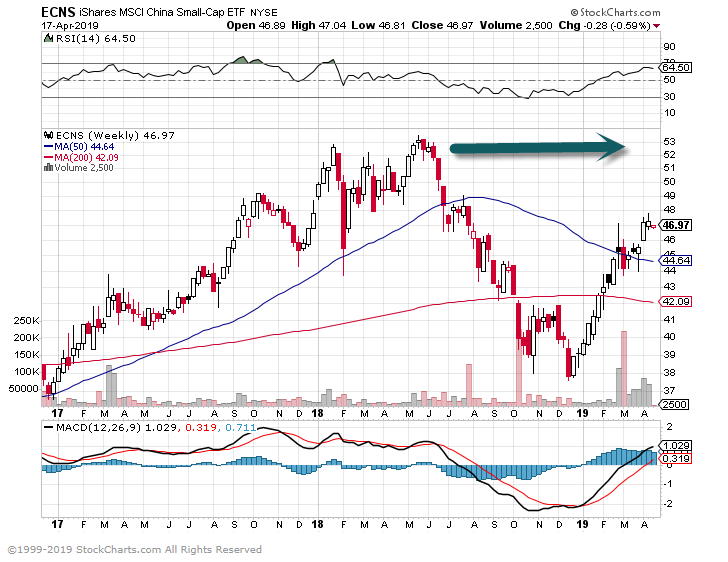Click the red 0.319 MACD signal value in legend
Viewport: 728px width, 562px height.
(201, 427)
